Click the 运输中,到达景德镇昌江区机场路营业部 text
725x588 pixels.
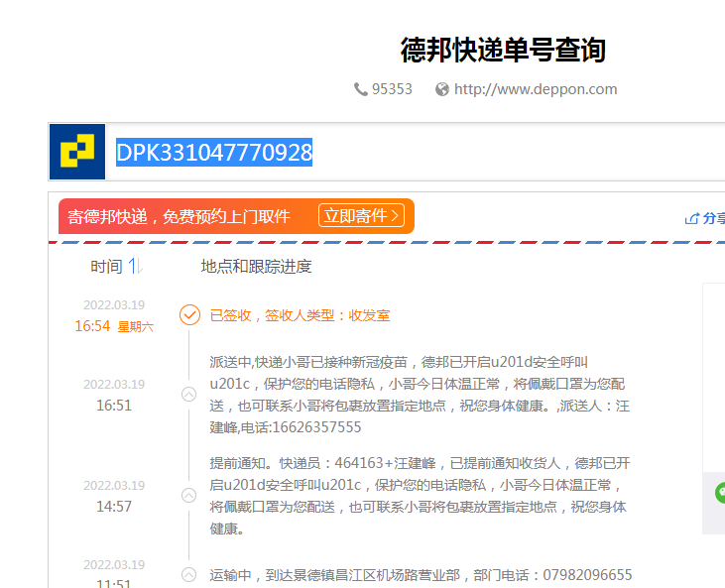pyautogui.click(x=335, y=575)
